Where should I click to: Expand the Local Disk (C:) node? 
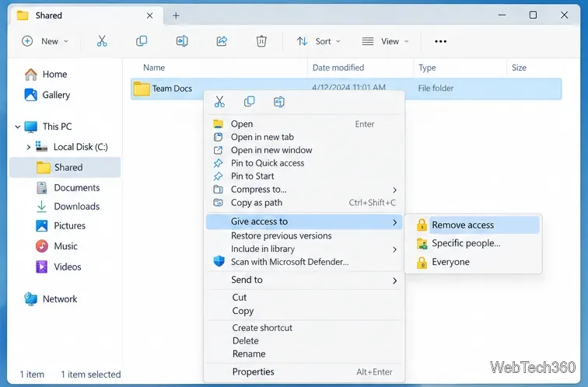29,147
